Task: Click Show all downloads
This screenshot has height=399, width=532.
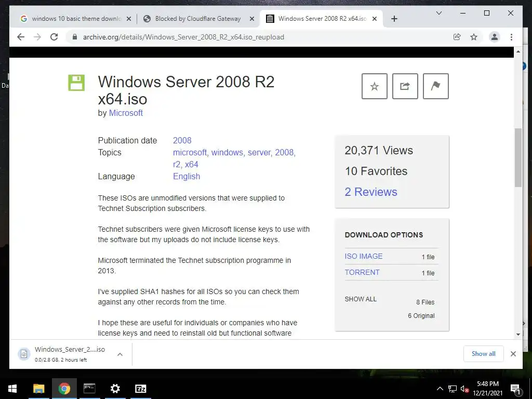Action: 483,354
